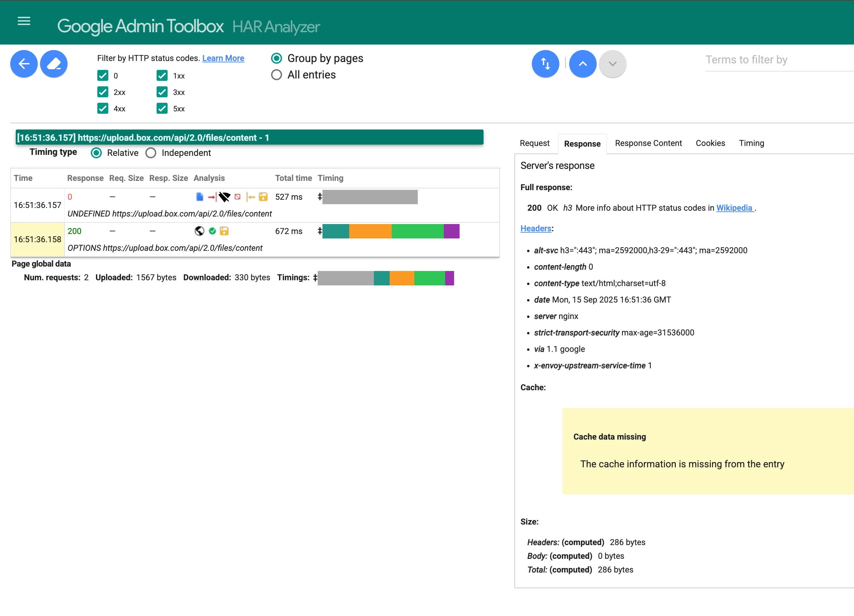
Task: Click the blue back arrow button
Action: [x=24, y=64]
